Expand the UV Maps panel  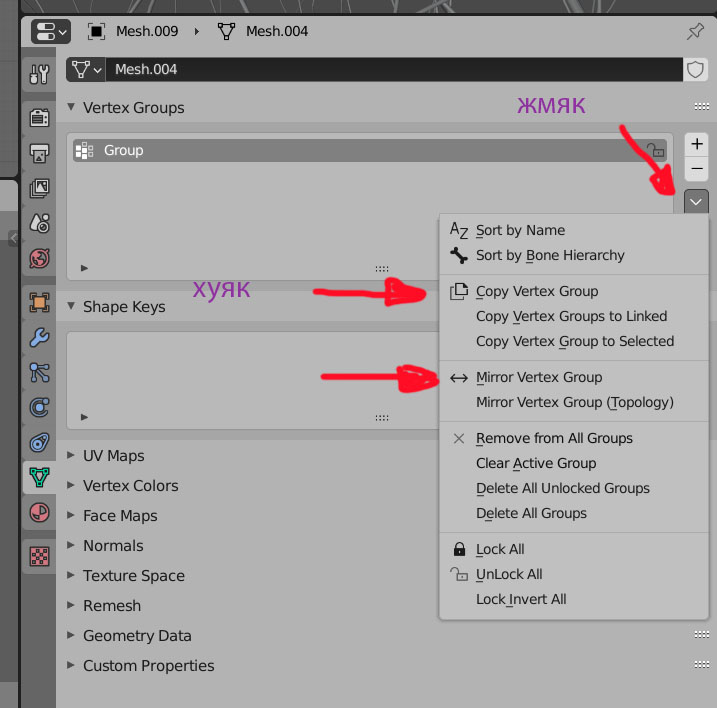coord(71,455)
